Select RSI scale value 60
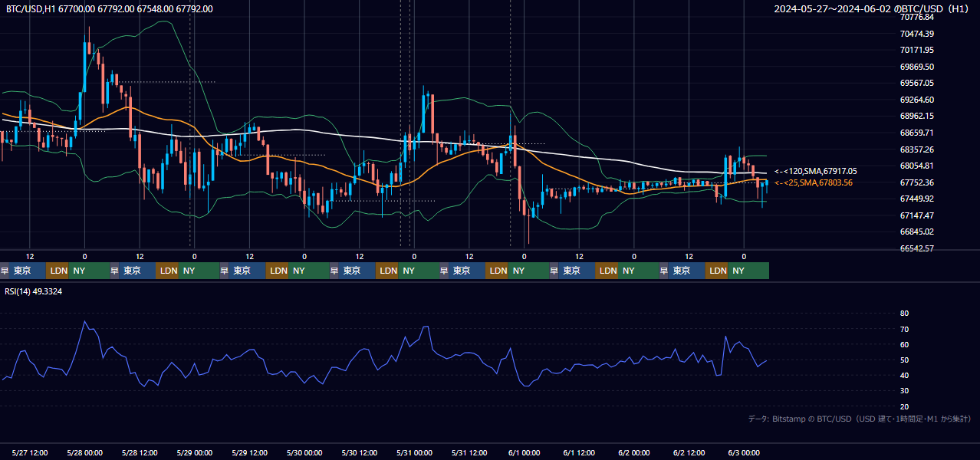Image resolution: width=980 pixels, height=460 pixels. coord(904,344)
